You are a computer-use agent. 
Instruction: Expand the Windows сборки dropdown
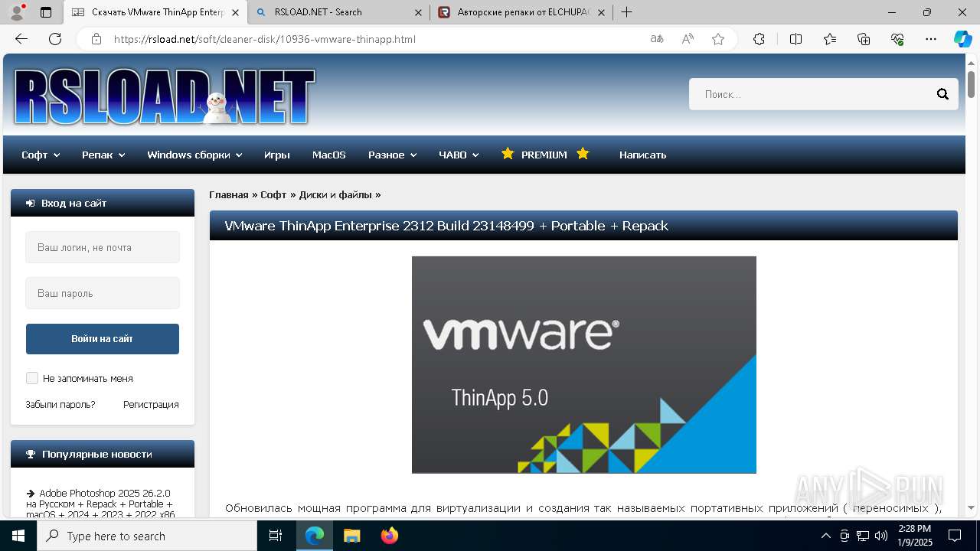pyautogui.click(x=194, y=155)
